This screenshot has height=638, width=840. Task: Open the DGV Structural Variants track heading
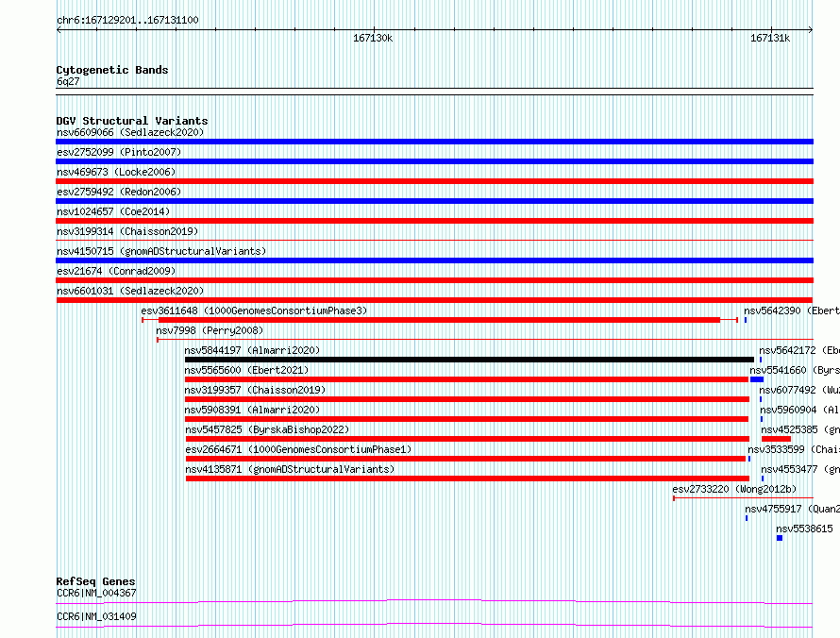(132, 121)
